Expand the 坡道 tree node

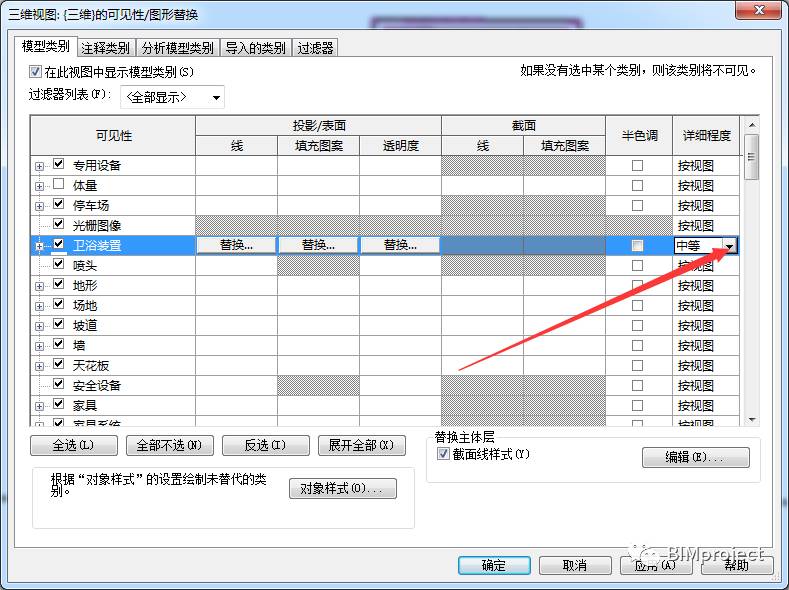39,326
